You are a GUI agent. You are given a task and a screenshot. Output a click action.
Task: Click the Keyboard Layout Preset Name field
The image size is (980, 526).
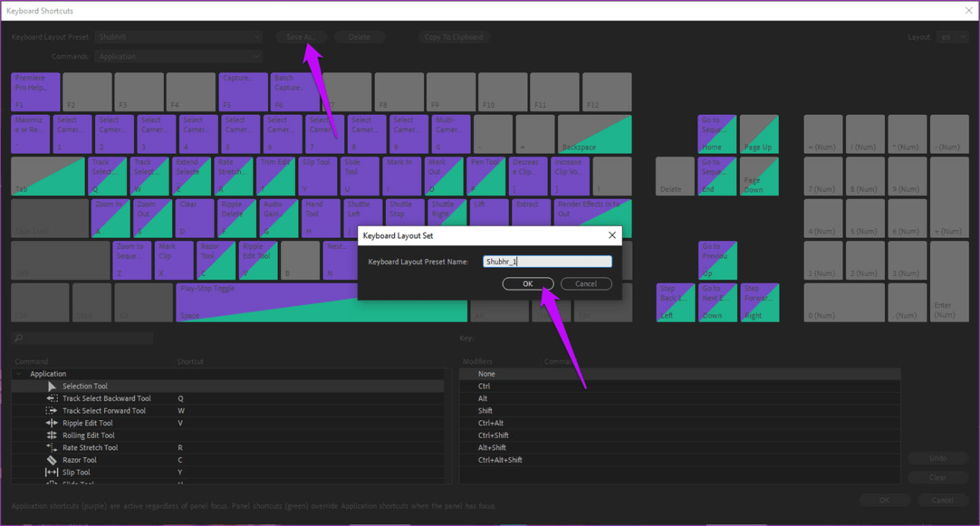[547, 261]
